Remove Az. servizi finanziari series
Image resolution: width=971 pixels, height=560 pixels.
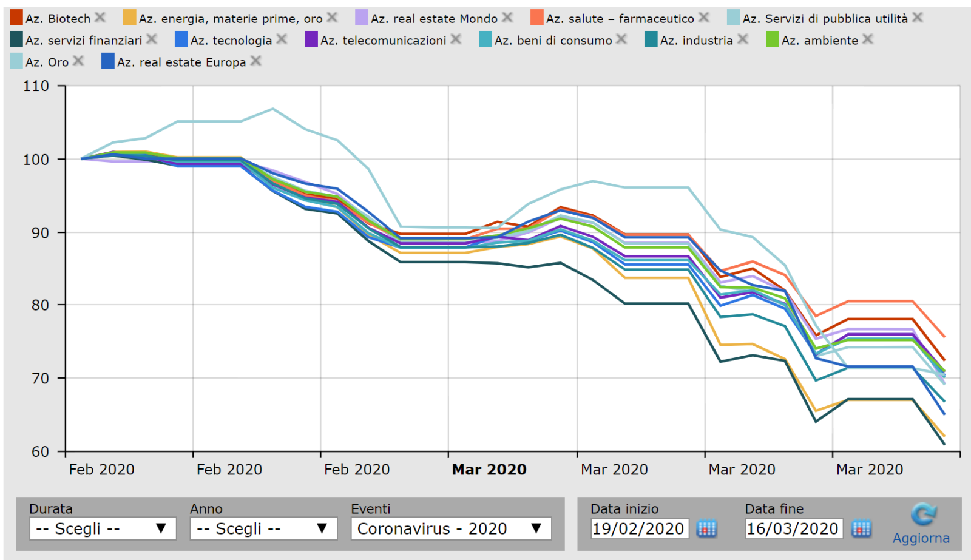pyautogui.click(x=152, y=39)
